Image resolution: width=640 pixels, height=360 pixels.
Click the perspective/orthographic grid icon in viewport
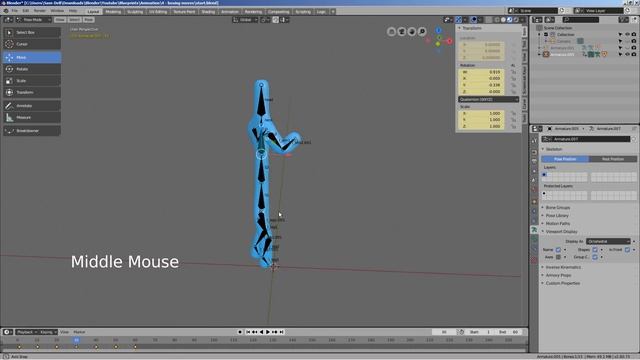pyautogui.click(x=391, y=31)
